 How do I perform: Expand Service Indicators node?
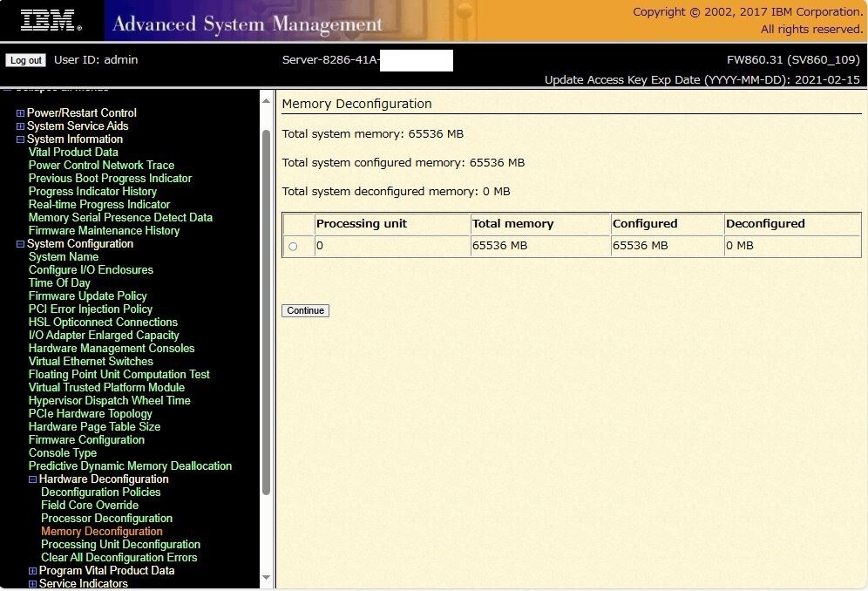click(32, 584)
